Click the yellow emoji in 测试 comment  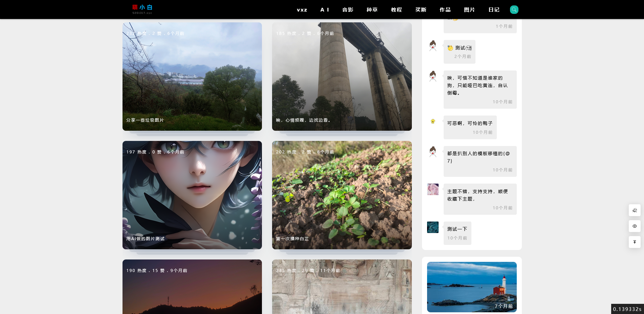coord(450,48)
